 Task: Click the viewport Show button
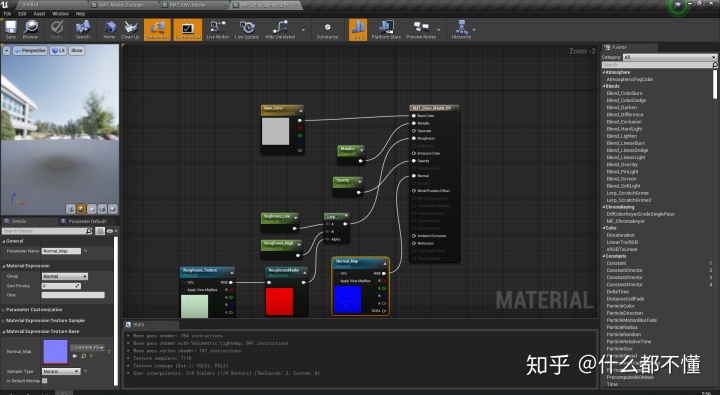pos(77,51)
